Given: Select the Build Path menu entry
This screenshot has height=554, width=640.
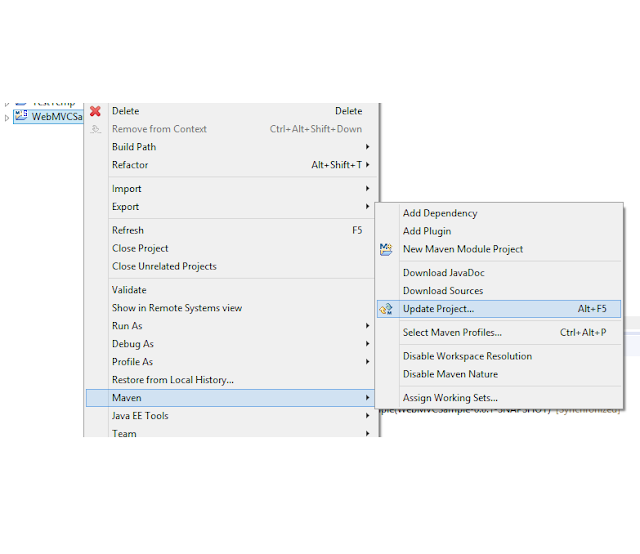Looking at the screenshot, I should [x=230, y=147].
